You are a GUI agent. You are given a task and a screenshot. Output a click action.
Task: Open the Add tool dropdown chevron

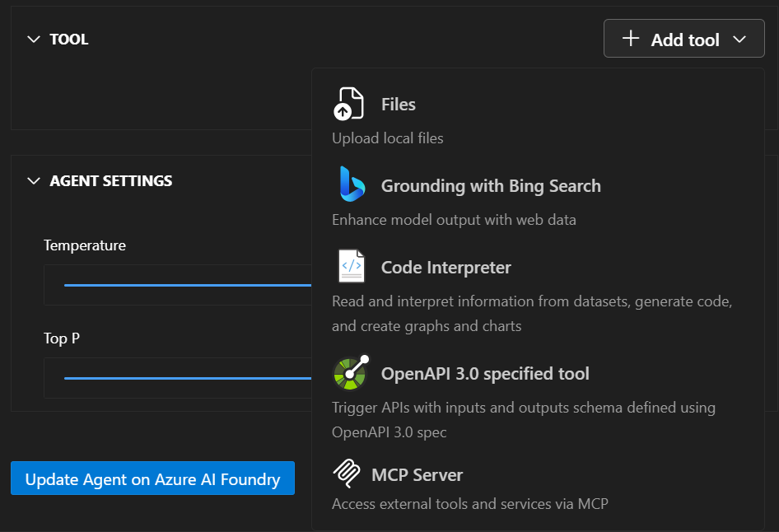coord(738,38)
